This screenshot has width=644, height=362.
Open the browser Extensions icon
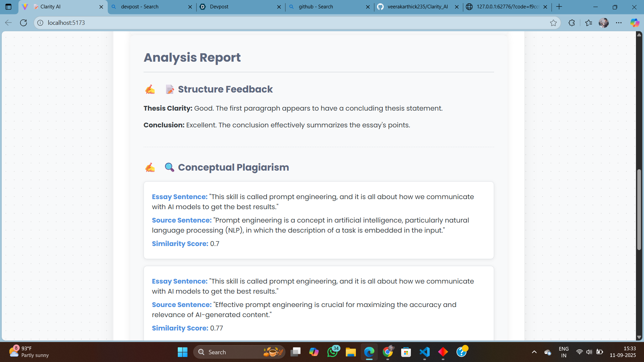pyautogui.click(x=572, y=23)
